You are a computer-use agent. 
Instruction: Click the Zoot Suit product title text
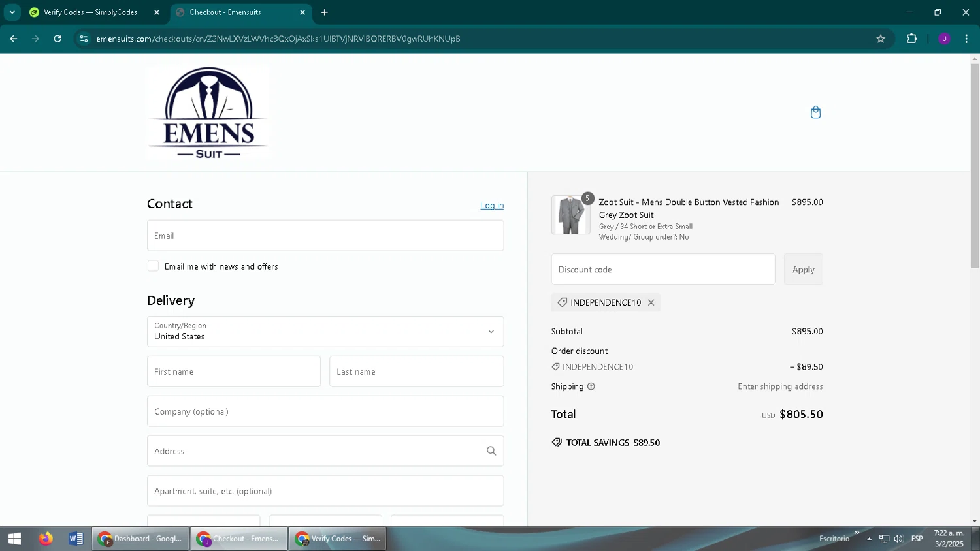(689, 208)
